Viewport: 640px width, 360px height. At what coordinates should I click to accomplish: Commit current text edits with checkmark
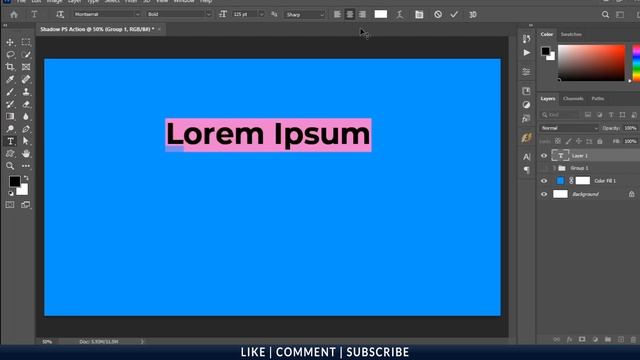454,14
